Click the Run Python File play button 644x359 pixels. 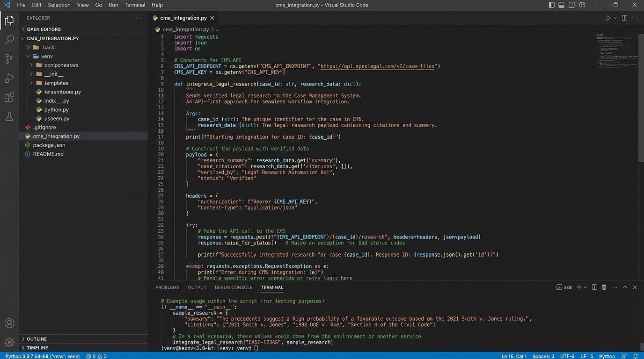coord(608,18)
